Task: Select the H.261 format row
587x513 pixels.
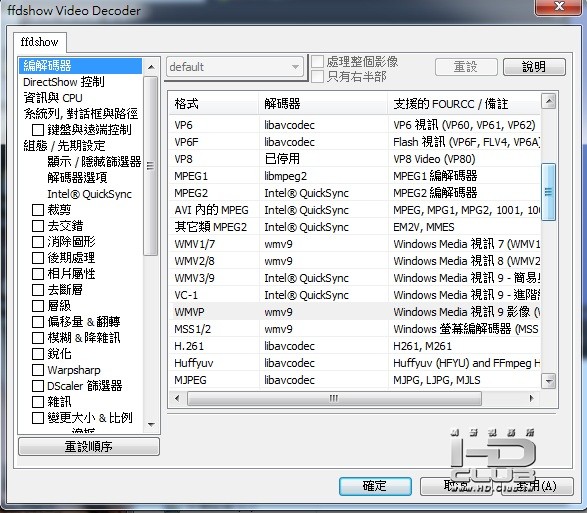Action: point(355,346)
